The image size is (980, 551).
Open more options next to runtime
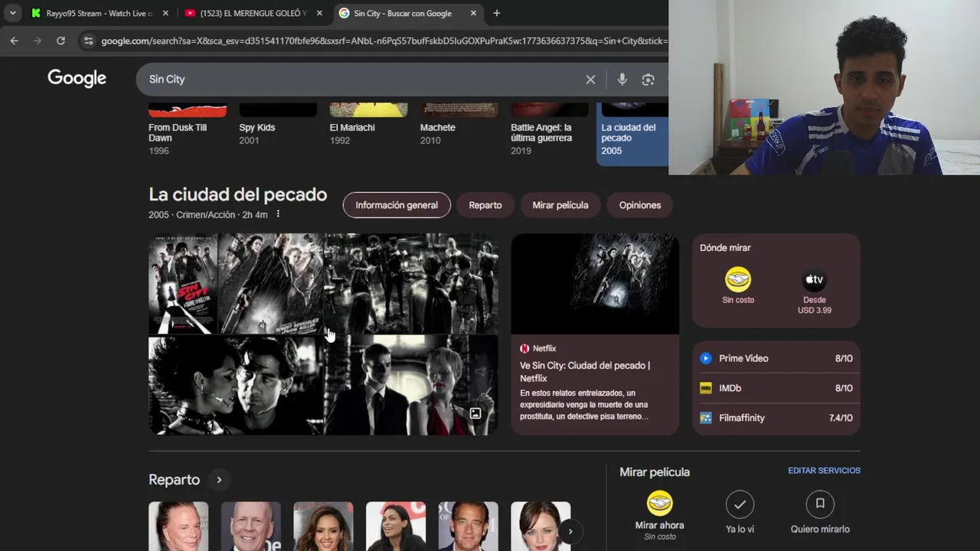[278, 214]
